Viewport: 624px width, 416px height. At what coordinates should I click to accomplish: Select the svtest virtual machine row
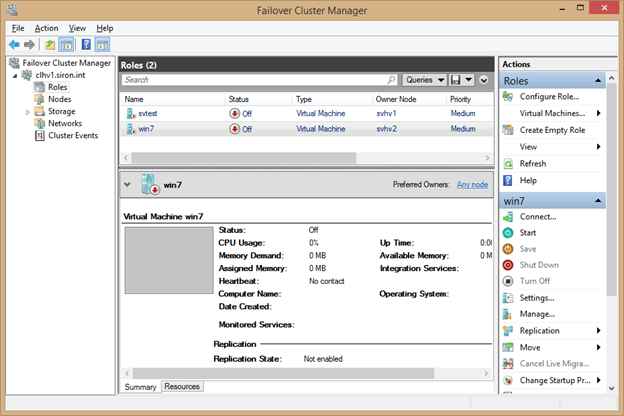pyautogui.click(x=148, y=114)
